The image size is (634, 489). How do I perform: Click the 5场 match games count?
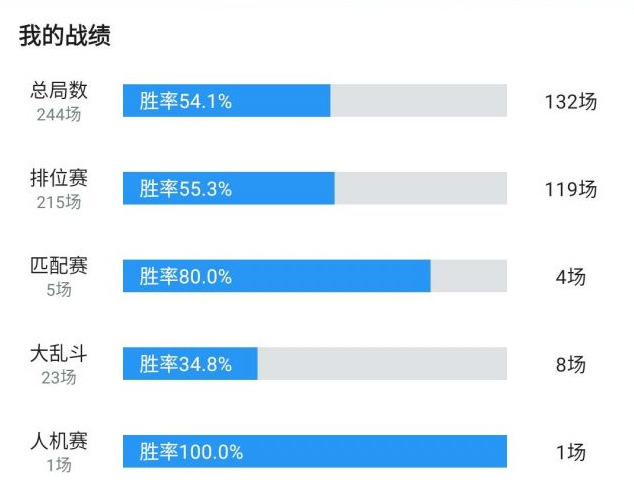tap(59, 290)
